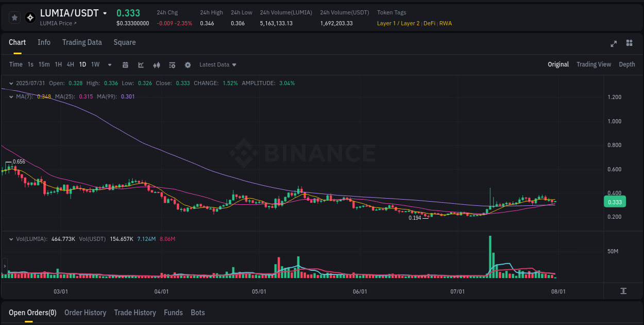Collapse the MA indicator row chevron
Screen dimensions: 644x325
[11, 96]
